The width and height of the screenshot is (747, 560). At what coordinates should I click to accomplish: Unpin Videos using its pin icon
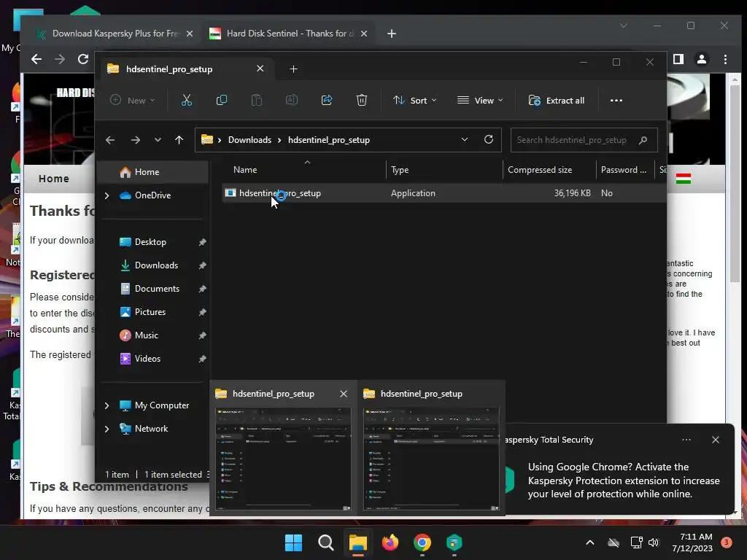[203, 359]
